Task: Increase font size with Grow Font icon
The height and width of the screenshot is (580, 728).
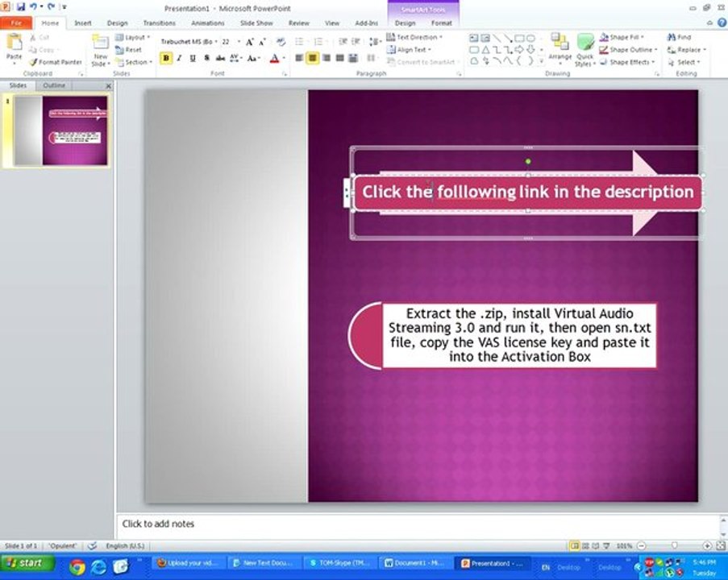Action: click(249, 42)
